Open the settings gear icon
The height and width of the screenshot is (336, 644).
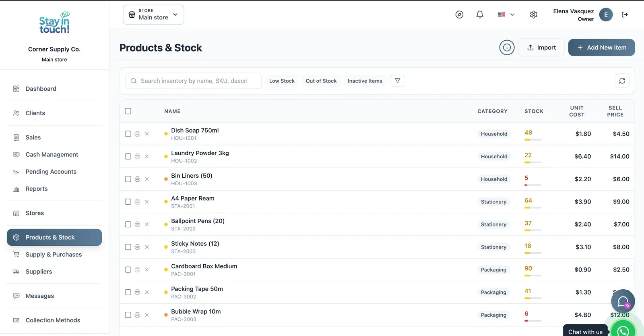(x=534, y=15)
